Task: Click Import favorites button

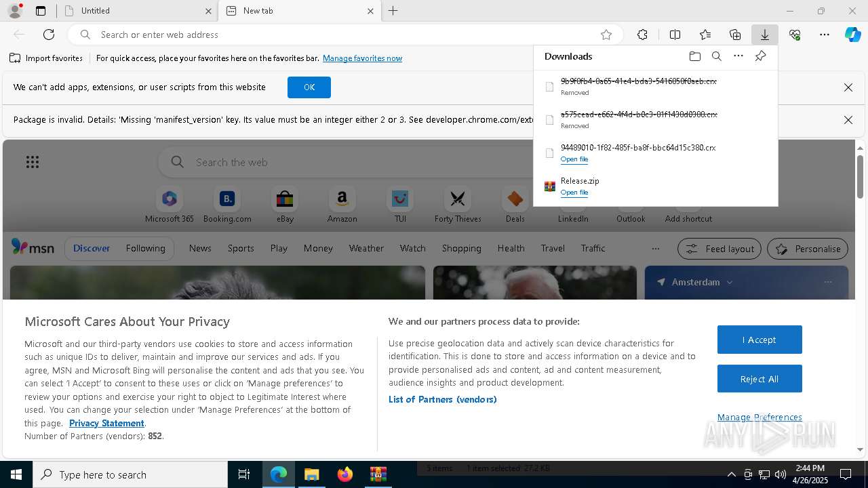Action: (x=46, y=58)
